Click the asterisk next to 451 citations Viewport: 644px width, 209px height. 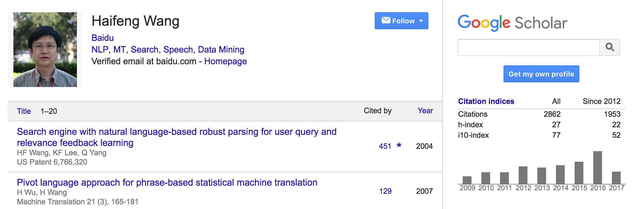coord(399,145)
